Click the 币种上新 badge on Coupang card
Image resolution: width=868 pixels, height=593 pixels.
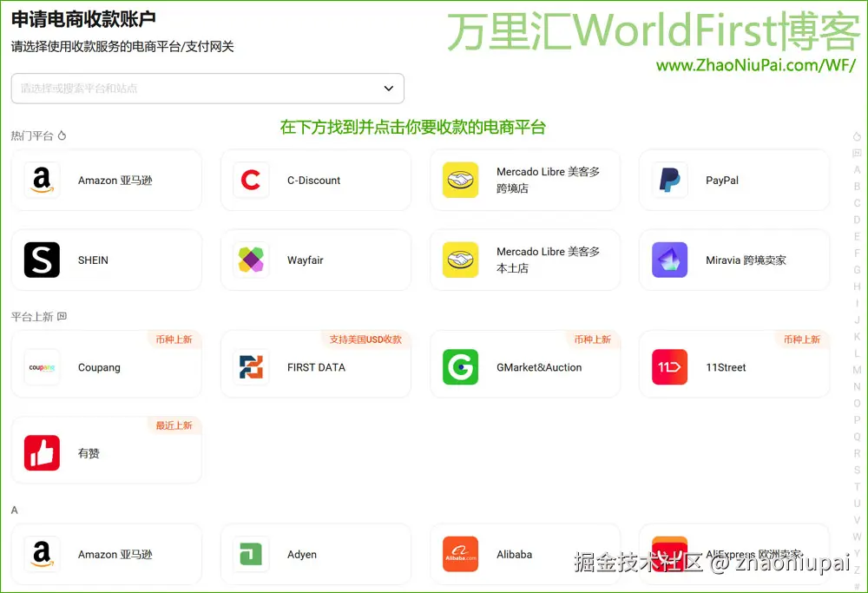(174, 339)
